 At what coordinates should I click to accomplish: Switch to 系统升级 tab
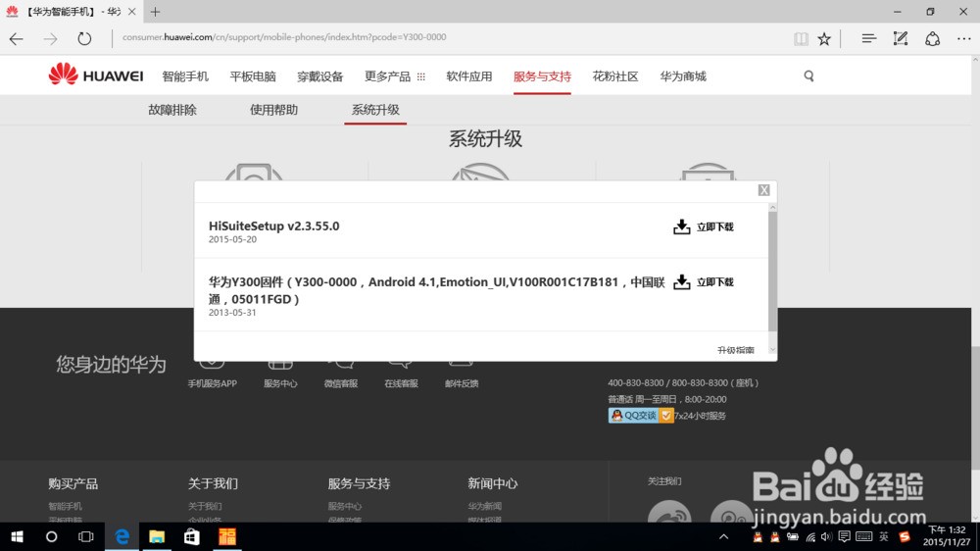(375, 110)
